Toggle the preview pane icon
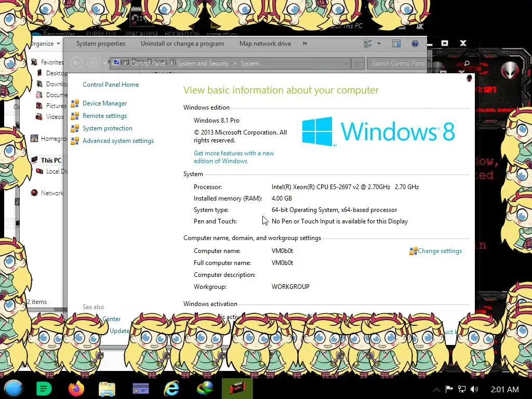The width and height of the screenshot is (532, 399). pos(396,44)
